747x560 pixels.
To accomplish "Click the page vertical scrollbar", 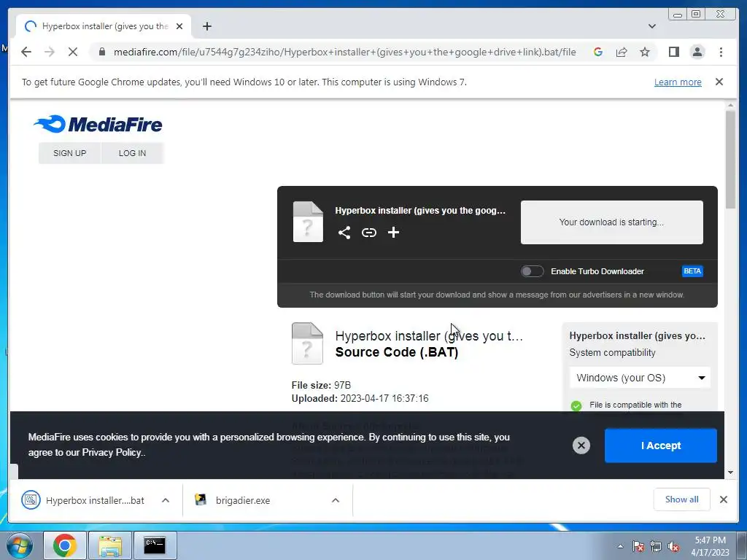I will tap(730, 160).
